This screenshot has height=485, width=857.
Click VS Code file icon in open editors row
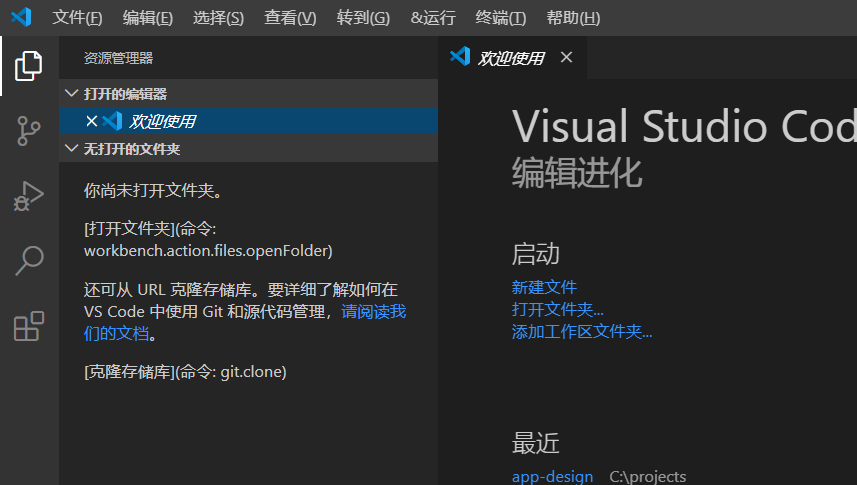(112, 121)
